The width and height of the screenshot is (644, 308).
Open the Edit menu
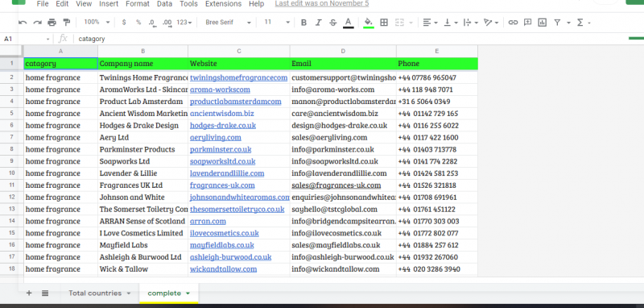pos(63,4)
